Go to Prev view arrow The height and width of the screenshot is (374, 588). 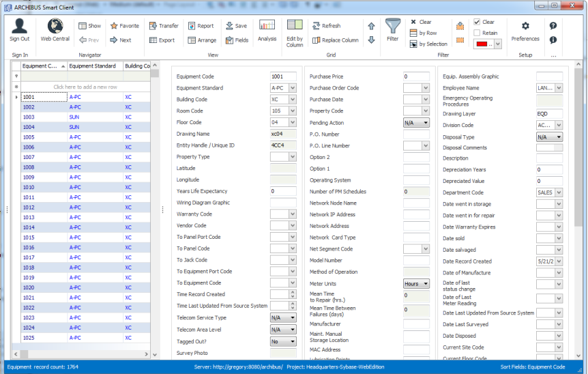[89, 40]
